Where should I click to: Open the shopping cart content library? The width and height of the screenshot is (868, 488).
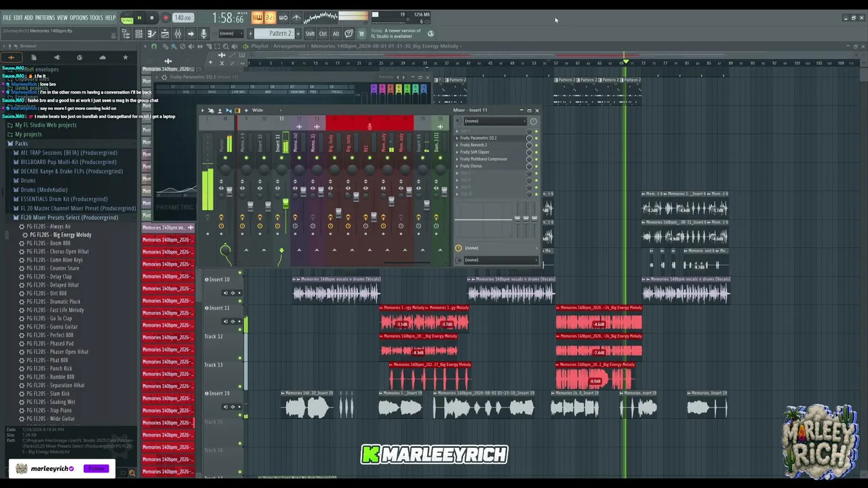(x=361, y=33)
